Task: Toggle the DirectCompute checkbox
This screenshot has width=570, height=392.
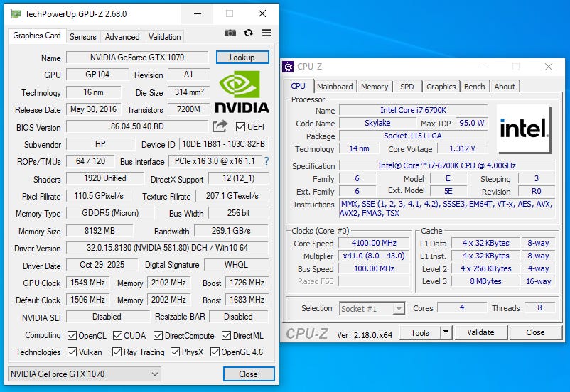Action: tap(158, 336)
